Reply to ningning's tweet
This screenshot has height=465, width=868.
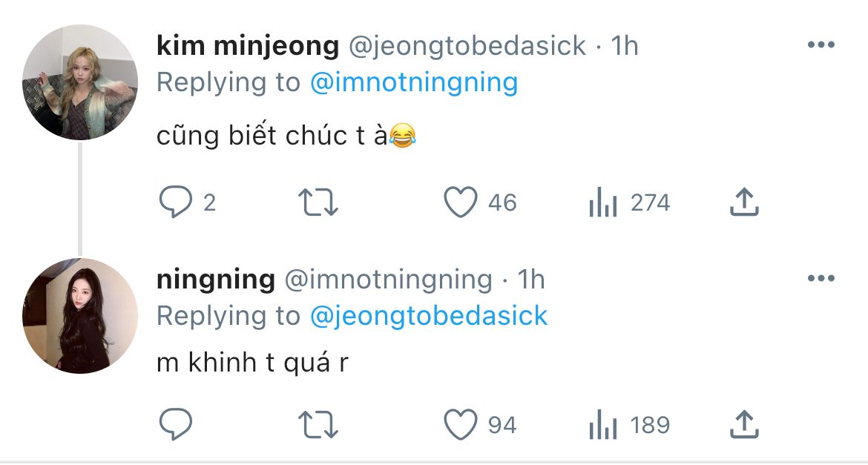point(176,425)
